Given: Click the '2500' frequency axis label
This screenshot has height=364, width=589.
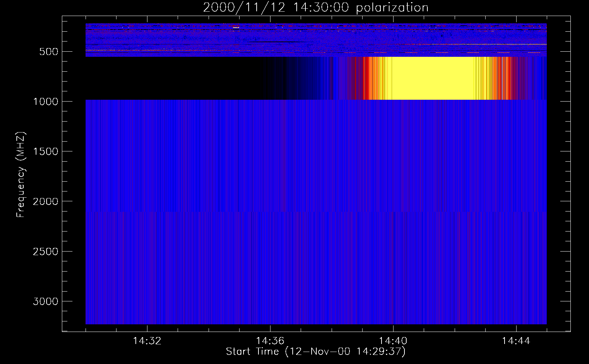Looking at the screenshot, I should (46, 252).
